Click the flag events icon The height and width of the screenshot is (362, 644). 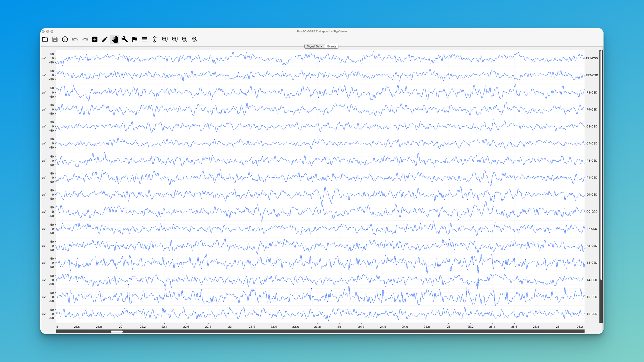pyautogui.click(x=135, y=39)
